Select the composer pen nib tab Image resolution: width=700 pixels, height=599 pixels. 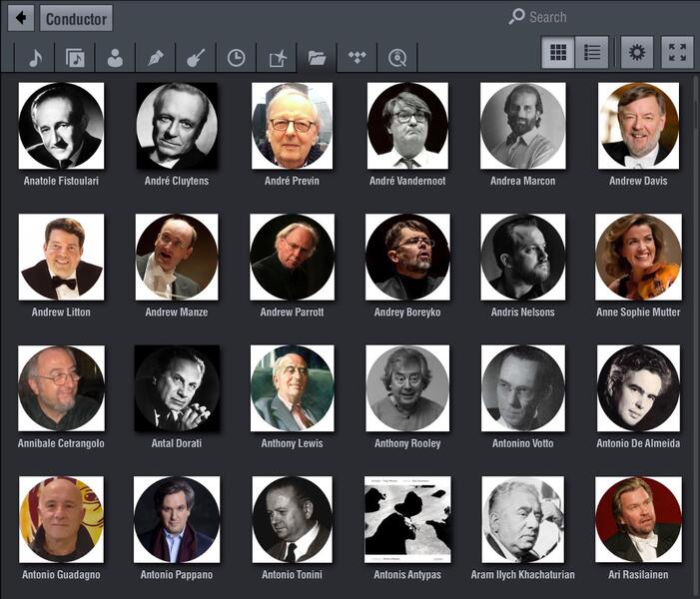coord(156,58)
